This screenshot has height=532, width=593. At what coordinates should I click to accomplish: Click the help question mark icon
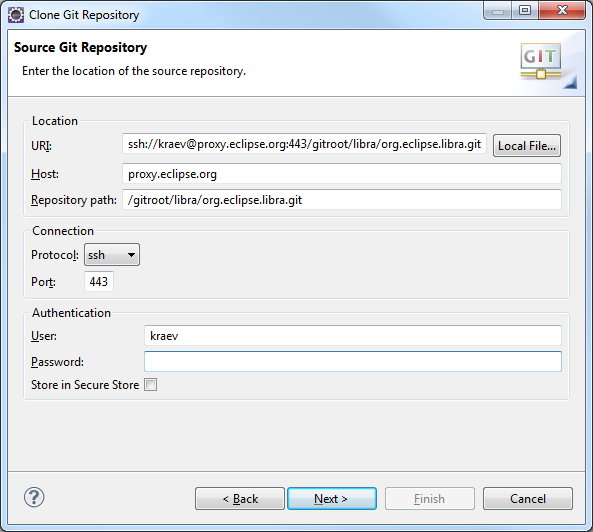(x=34, y=497)
